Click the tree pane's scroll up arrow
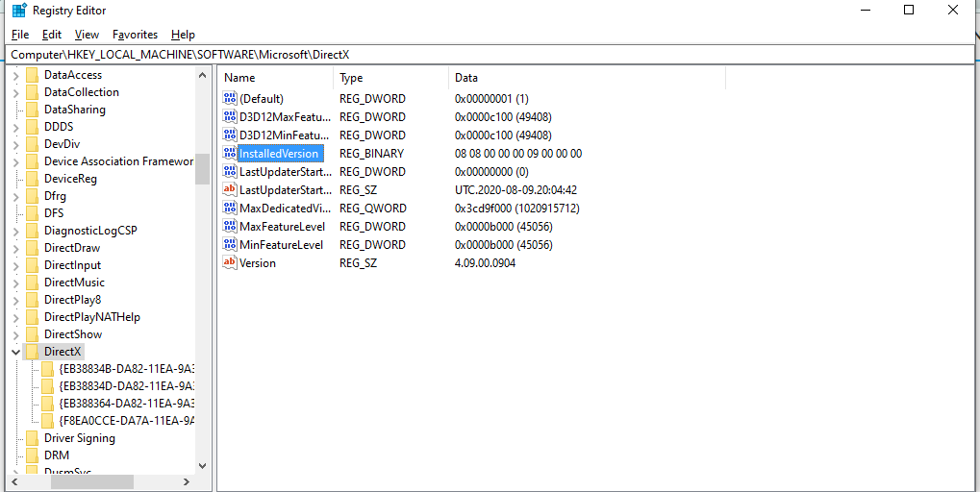 pyautogui.click(x=202, y=75)
